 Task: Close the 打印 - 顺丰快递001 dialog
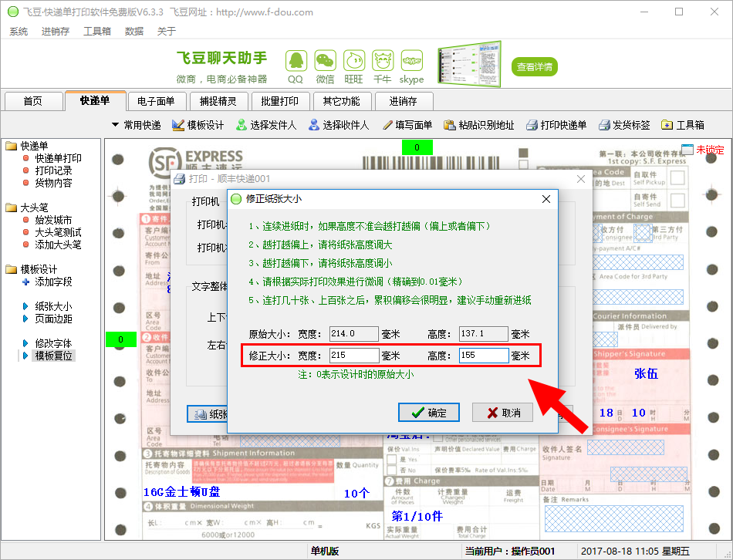[580, 179]
